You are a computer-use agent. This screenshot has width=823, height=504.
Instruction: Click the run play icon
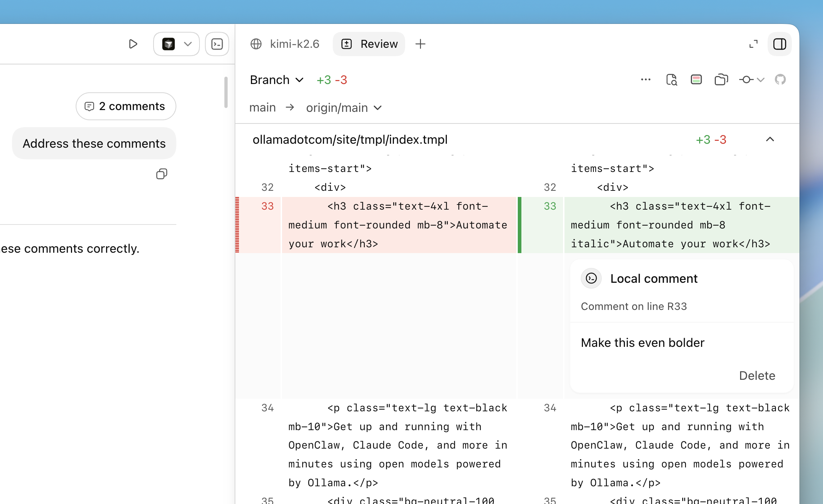point(133,44)
